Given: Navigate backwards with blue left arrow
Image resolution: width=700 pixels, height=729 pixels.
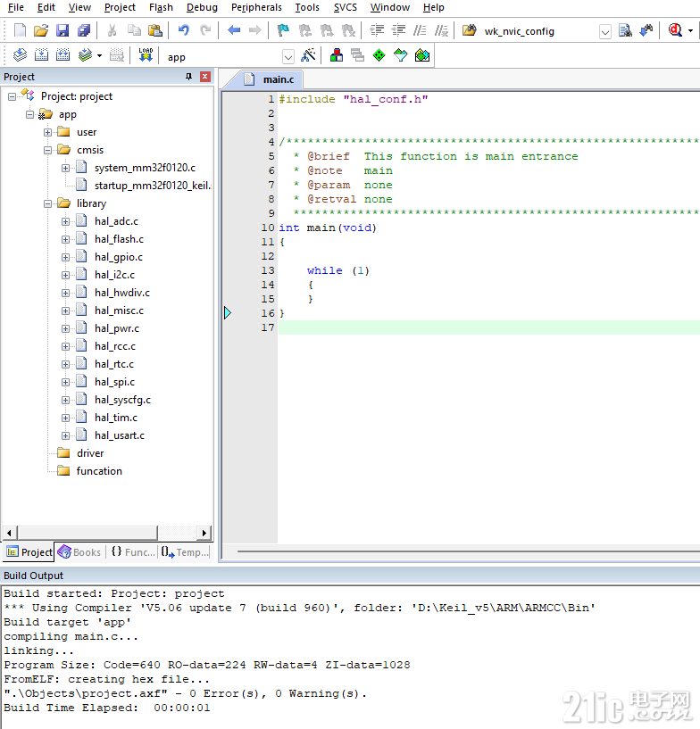Looking at the screenshot, I should [234, 30].
